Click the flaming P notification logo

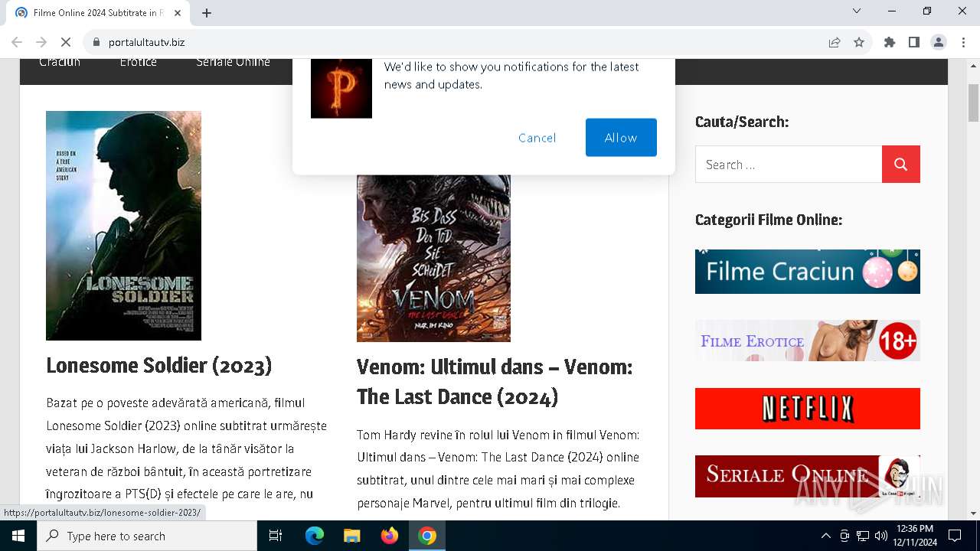coord(341,88)
